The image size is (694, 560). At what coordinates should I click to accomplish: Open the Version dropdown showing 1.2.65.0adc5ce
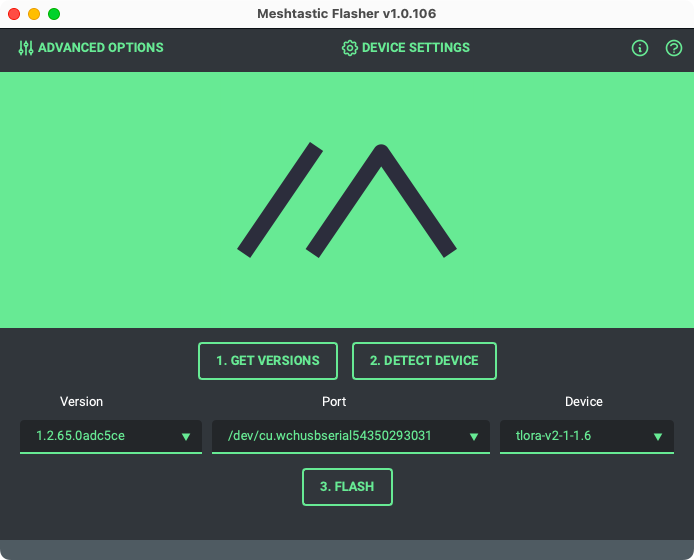[x=111, y=436]
